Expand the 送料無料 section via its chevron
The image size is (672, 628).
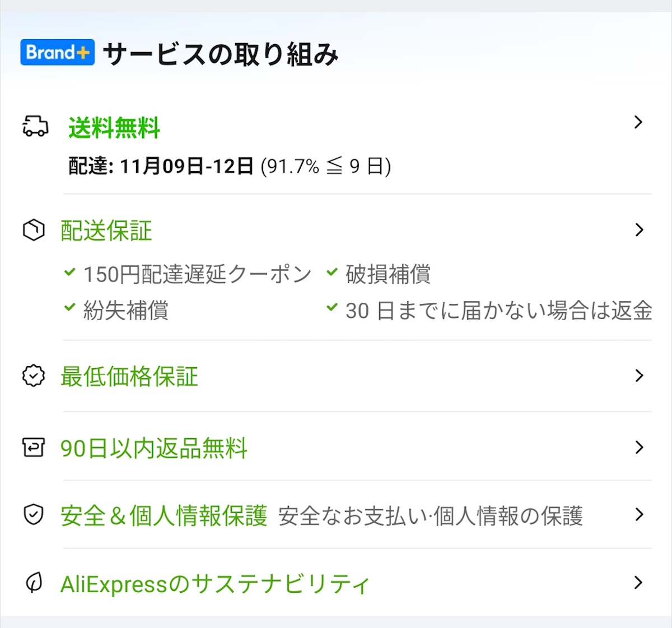pos(638,122)
